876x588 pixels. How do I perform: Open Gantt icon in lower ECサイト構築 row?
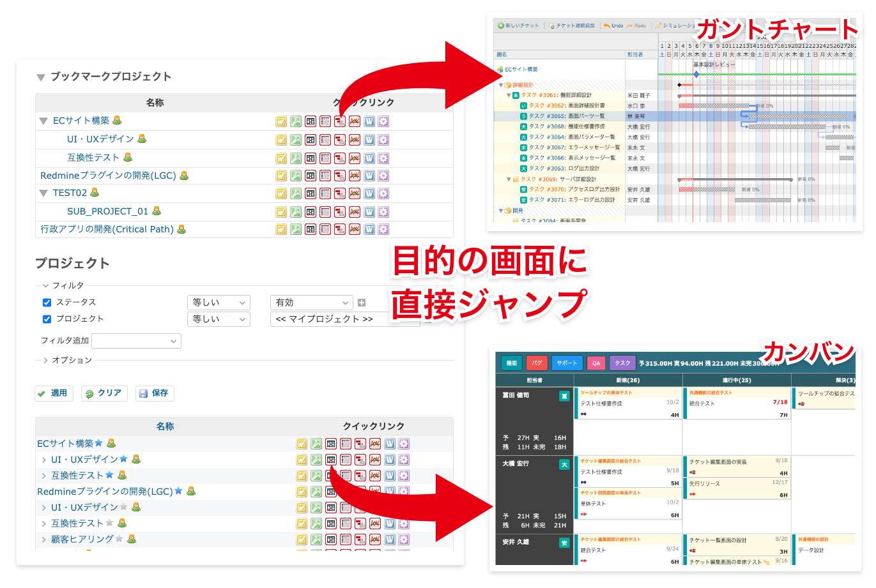[360, 444]
